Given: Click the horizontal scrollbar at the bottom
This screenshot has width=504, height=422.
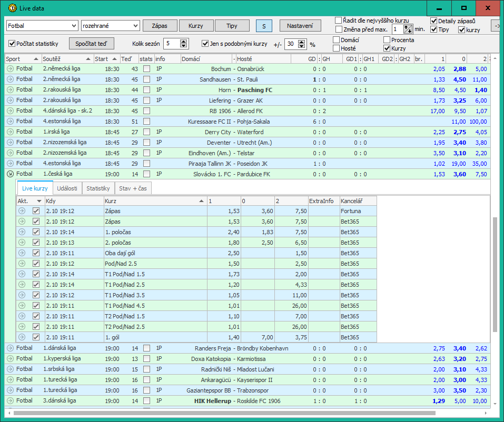Looking at the screenshot, I should coord(224,413).
